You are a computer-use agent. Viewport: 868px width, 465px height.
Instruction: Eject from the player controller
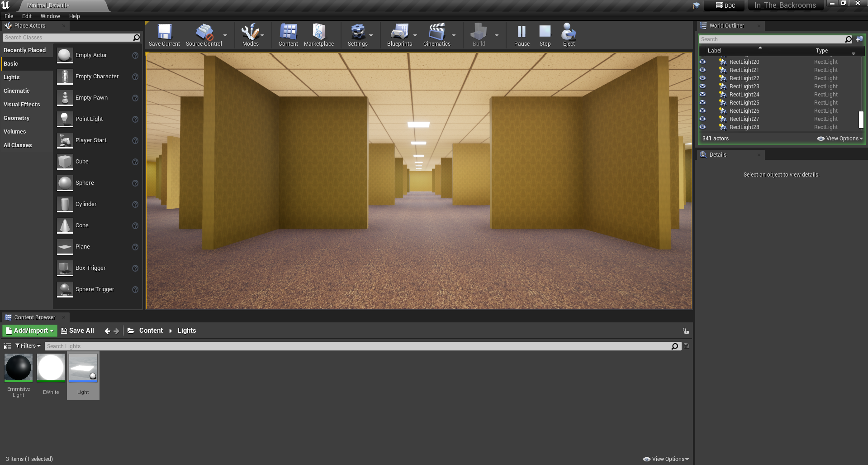(x=569, y=35)
